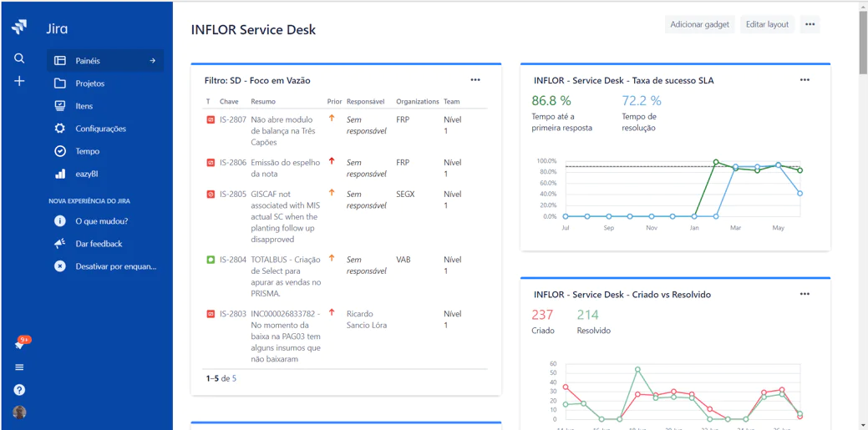Go to Projetos in sidebar
This screenshot has height=430, width=868.
coord(89,83)
